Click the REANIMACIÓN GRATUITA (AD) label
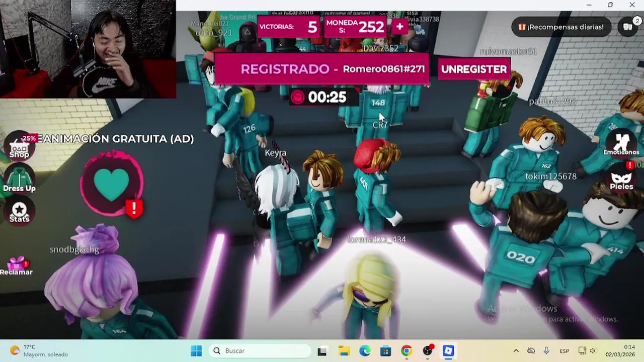Screen dimensions: 644x362 point(115,139)
